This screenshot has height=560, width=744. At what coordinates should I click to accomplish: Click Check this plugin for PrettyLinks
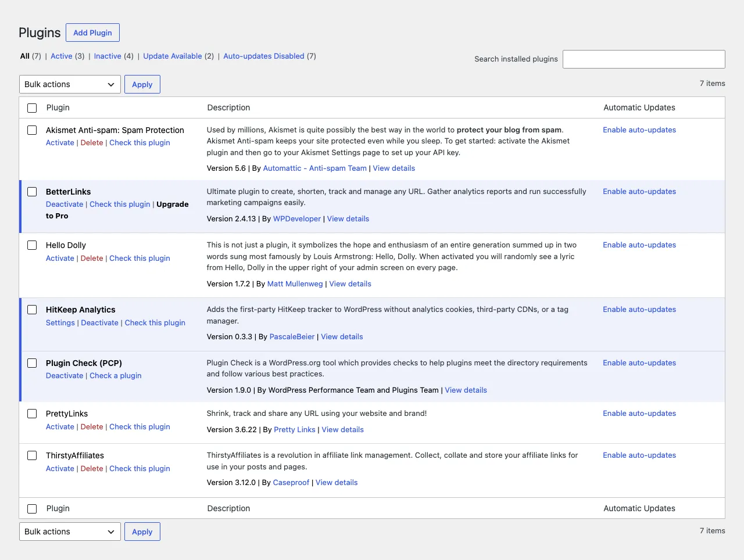(139, 427)
